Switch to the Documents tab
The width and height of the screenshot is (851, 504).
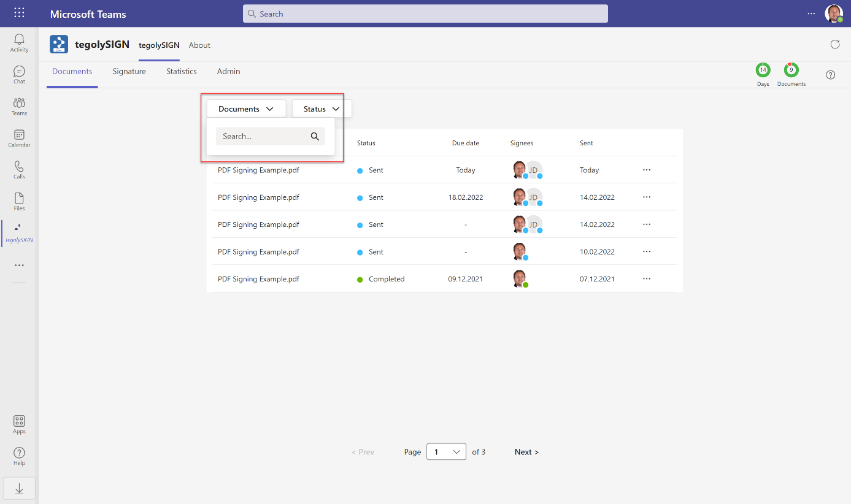point(72,71)
